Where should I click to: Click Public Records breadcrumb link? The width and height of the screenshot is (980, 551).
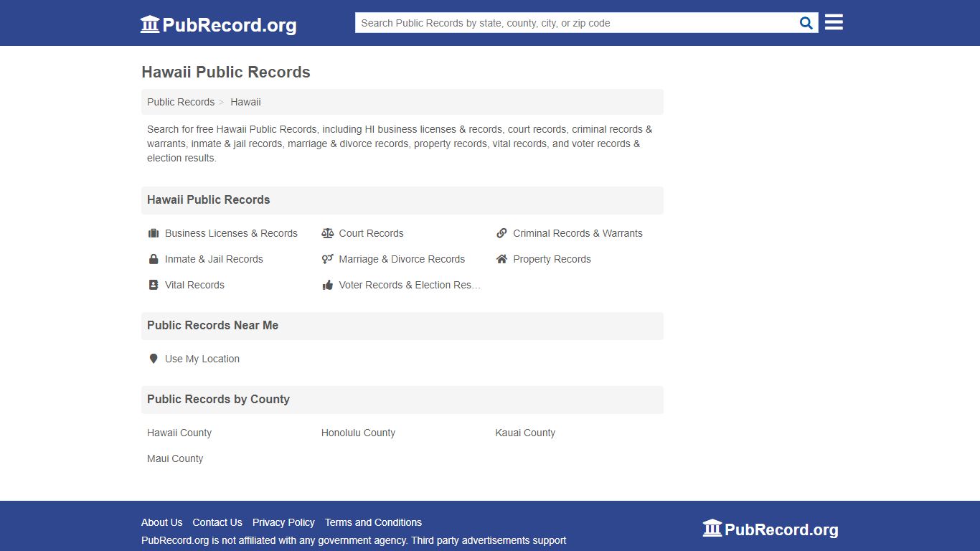pyautogui.click(x=181, y=102)
